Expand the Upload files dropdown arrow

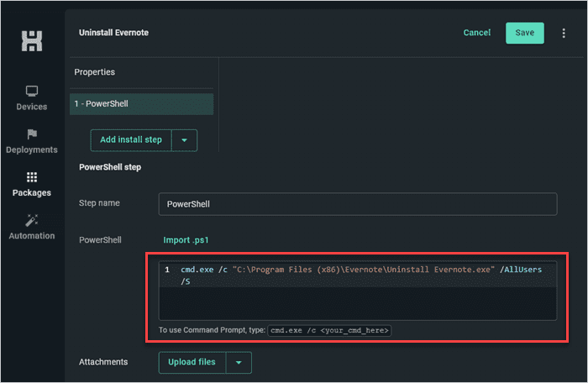239,362
